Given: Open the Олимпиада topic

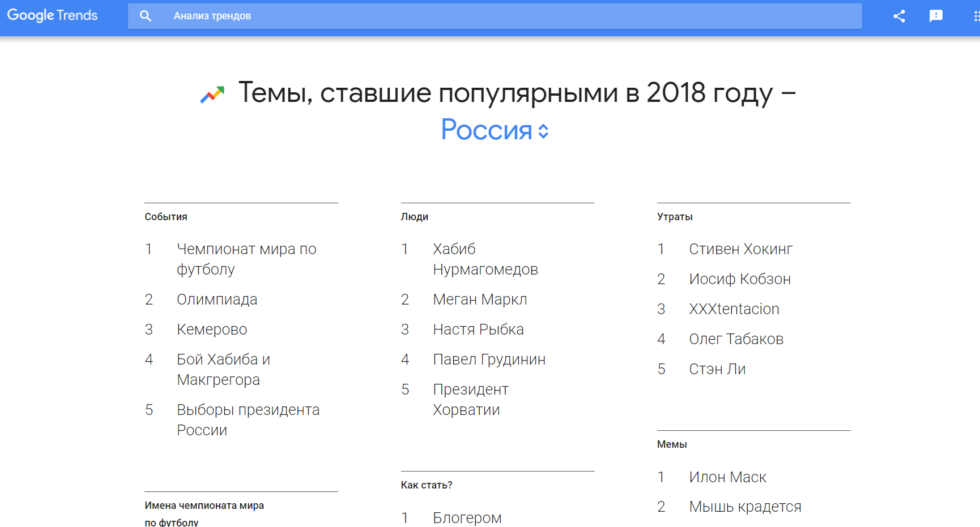Looking at the screenshot, I should [217, 299].
